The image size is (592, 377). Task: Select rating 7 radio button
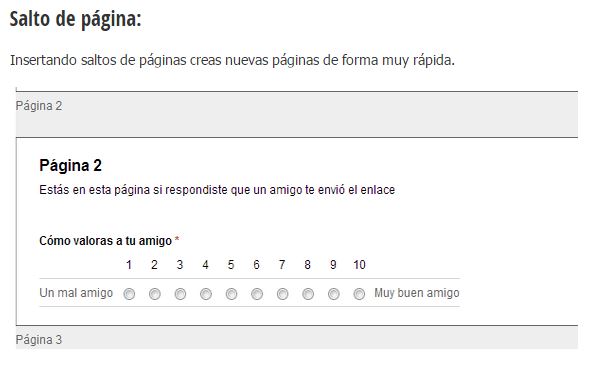pos(282,294)
